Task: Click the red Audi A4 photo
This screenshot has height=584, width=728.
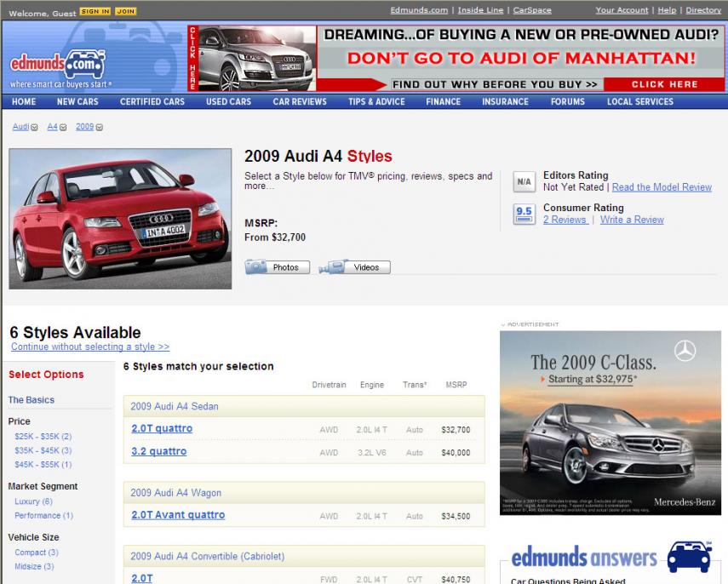Action: click(120, 219)
